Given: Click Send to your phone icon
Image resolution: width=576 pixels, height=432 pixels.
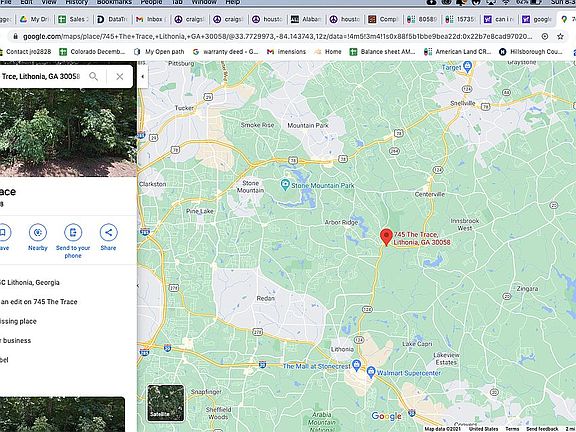Looking at the screenshot, I should [73, 233].
